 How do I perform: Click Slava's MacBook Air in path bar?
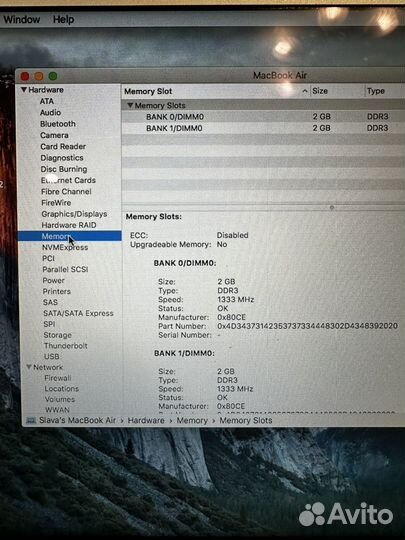pyautogui.click(x=77, y=420)
